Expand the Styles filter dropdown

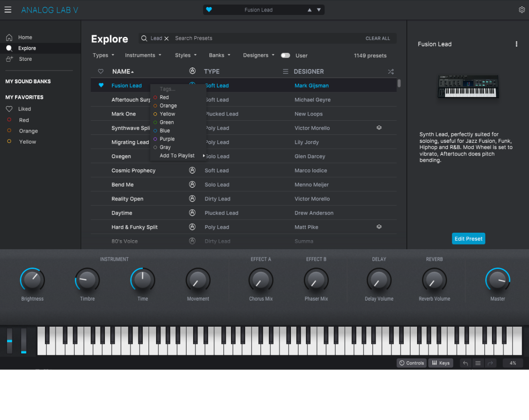(x=186, y=56)
